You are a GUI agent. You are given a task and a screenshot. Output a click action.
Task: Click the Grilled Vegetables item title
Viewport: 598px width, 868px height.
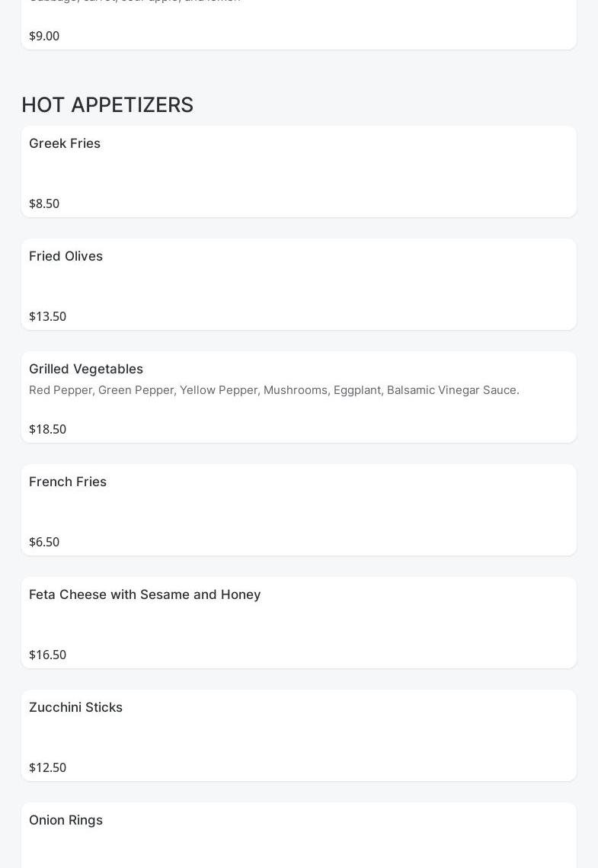click(x=86, y=369)
